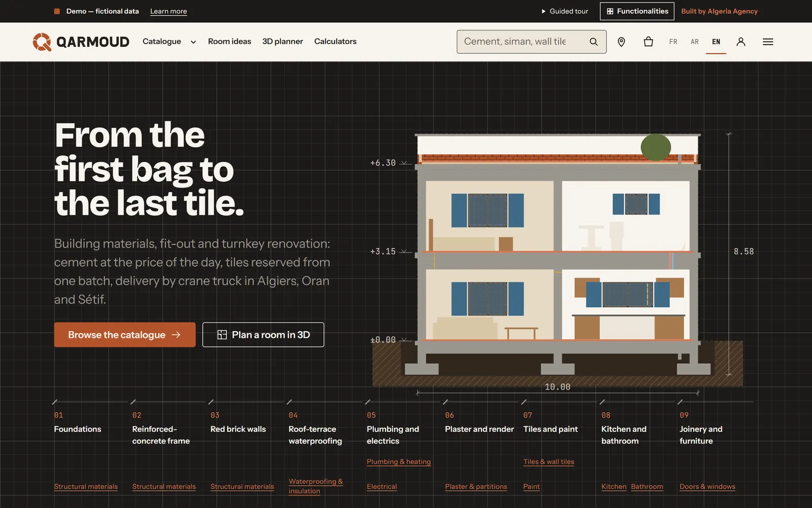Image resolution: width=812 pixels, height=508 pixels.
Task: Open the Calculators menu item
Action: click(x=335, y=41)
